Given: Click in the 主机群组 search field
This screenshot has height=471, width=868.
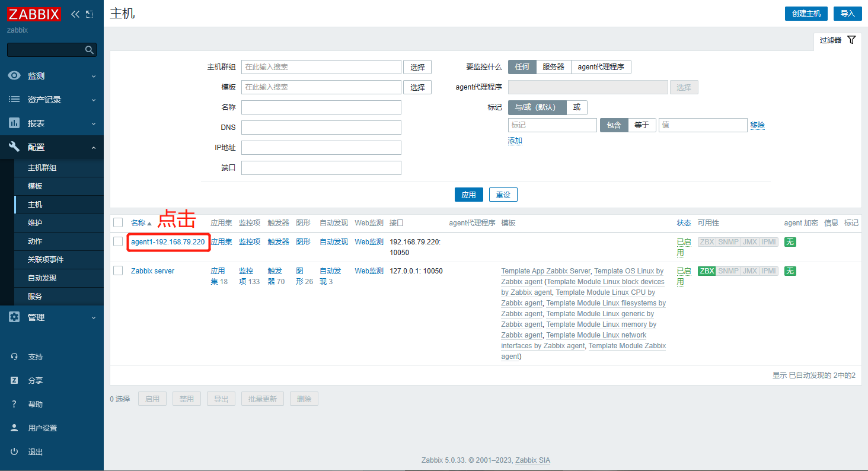Looking at the screenshot, I should 321,67.
